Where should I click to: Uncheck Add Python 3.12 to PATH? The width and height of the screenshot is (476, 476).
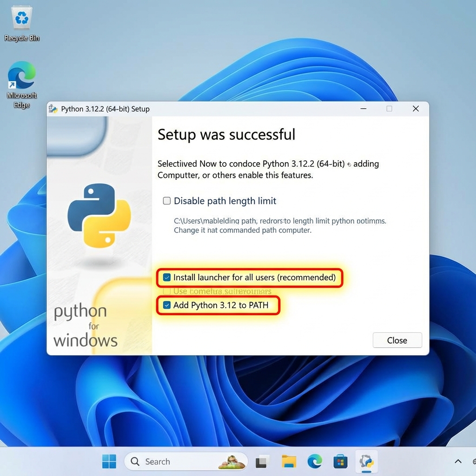167,305
